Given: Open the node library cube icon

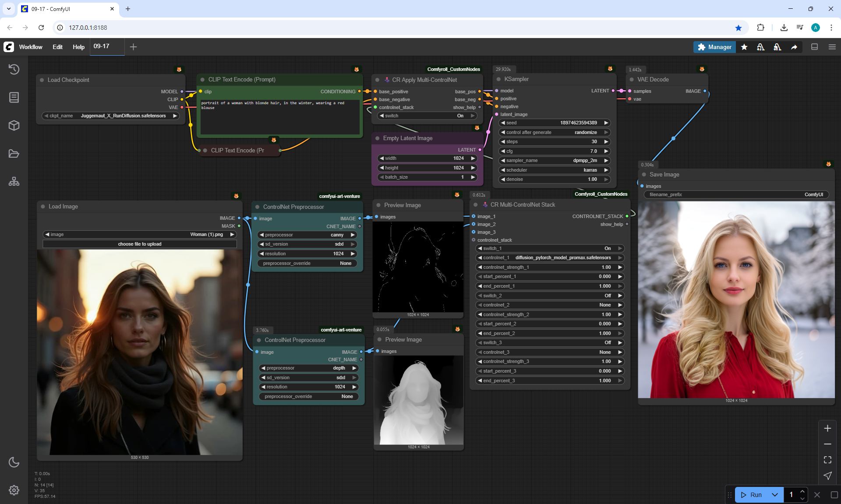Looking at the screenshot, I should [14, 126].
